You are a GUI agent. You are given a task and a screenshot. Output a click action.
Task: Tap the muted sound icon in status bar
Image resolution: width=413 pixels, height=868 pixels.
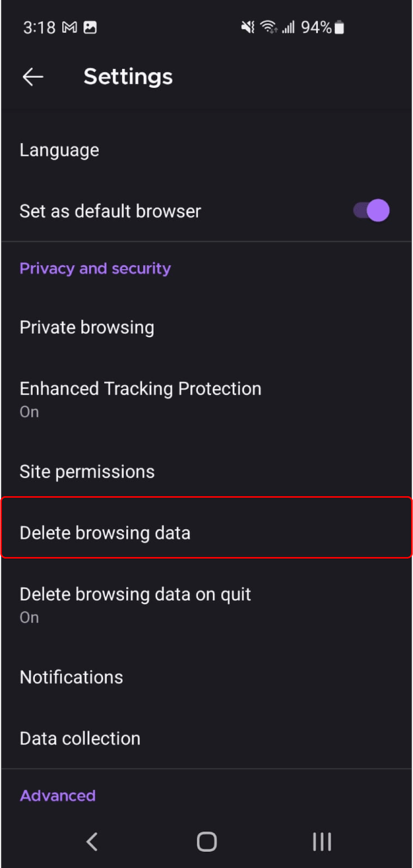pos(248,27)
